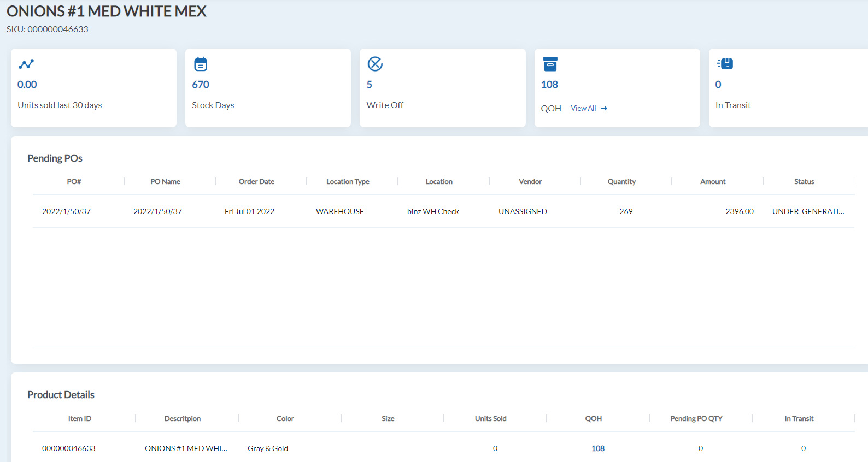Click the Units Sold column header
868x462 pixels.
[491, 419]
